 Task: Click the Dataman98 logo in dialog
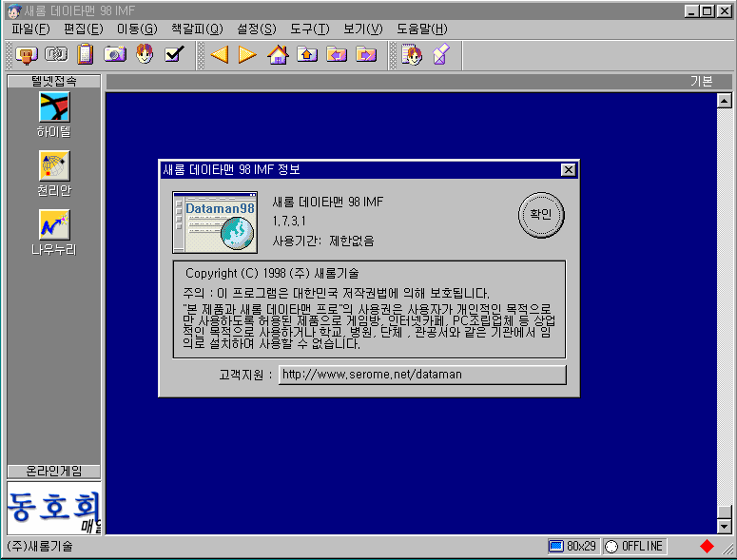click(x=215, y=222)
